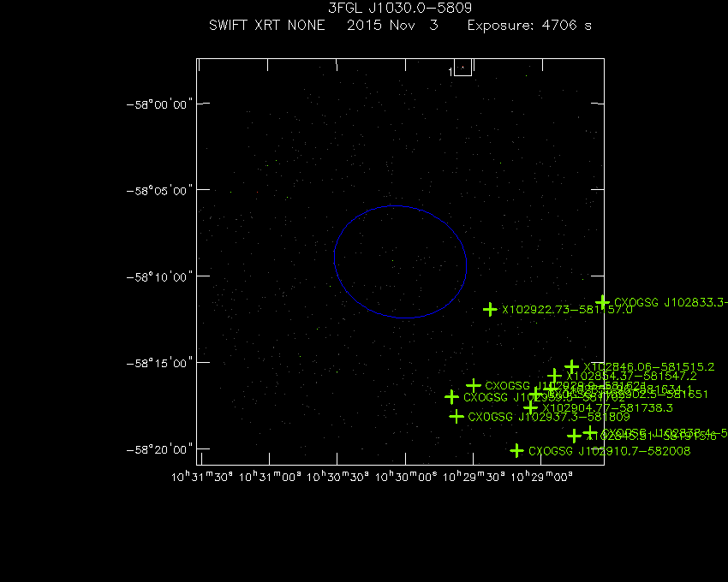The image size is (728, 582).
Task: Click the 10h31m30s right ascension label
Action: pyautogui.click(x=202, y=477)
